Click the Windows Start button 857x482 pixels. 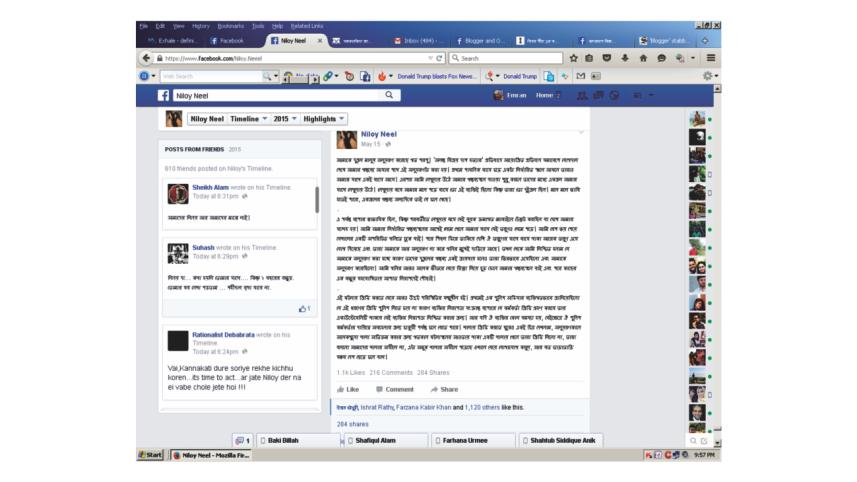tap(151, 455)
